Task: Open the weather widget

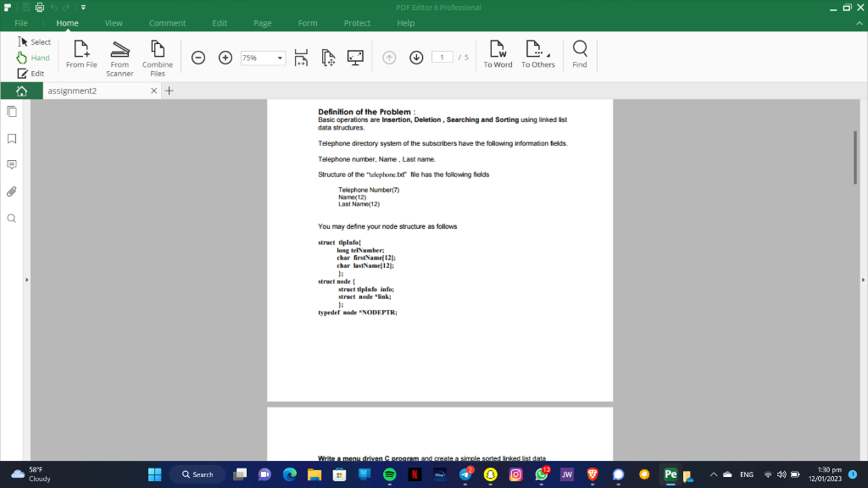Action: coord(31,474)
